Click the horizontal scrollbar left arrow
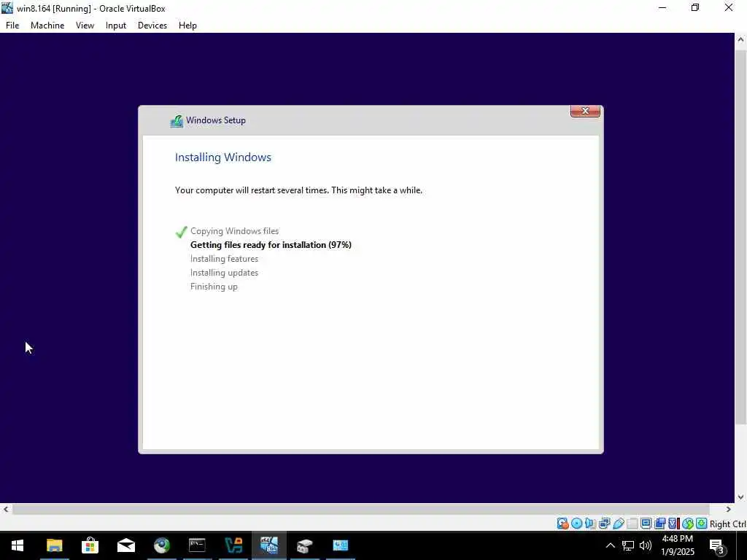The image size is (747, 560). (x=6, y=509)
